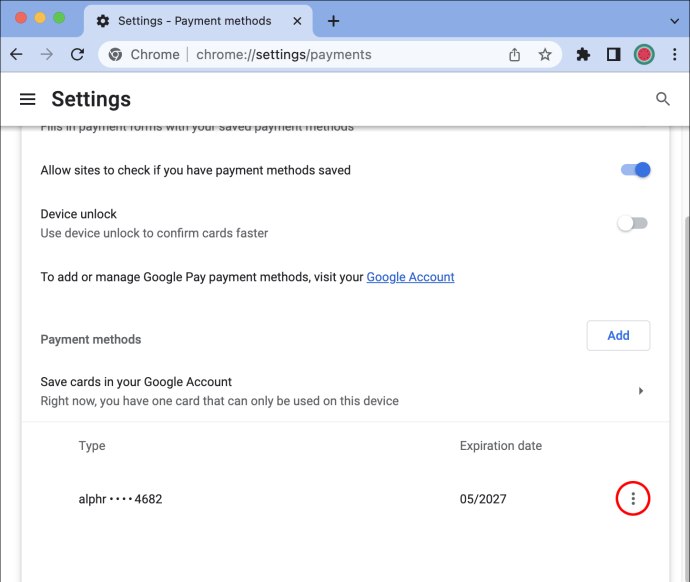The width and height of the screenshot is (690, 582).
Task: Reload the current page
Action: pyautogui.click(x=77, y=55)
